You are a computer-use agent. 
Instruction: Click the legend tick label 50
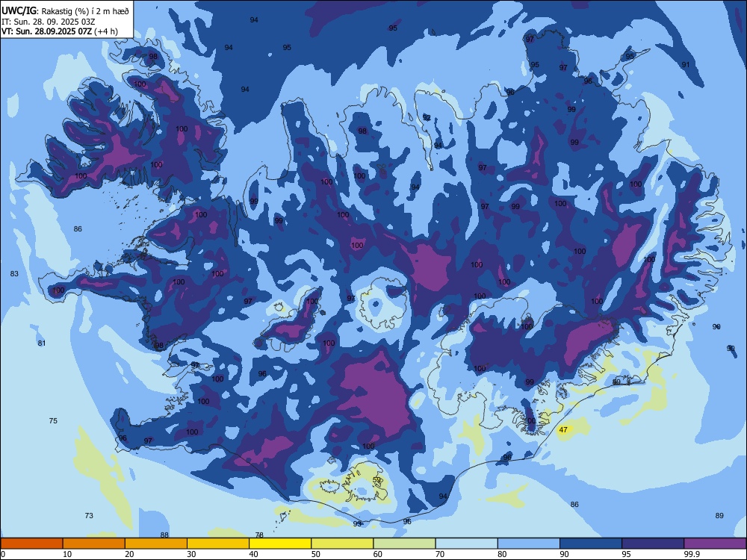[x=315, y=554]
